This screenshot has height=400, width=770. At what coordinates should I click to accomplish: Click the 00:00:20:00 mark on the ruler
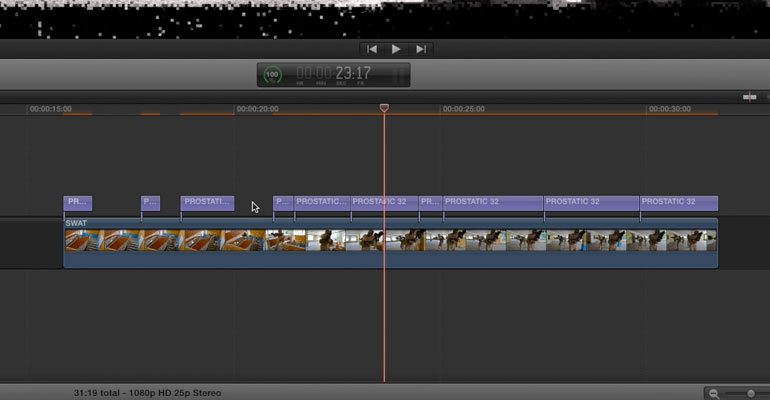pos(257,109)
